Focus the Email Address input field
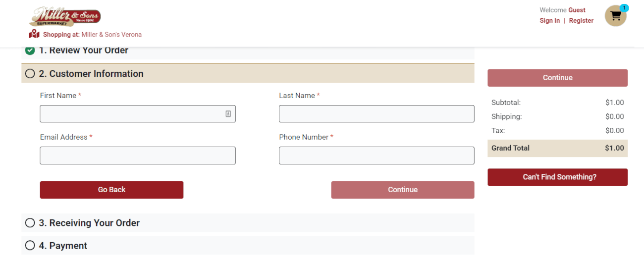 click(x=138, y=156)
